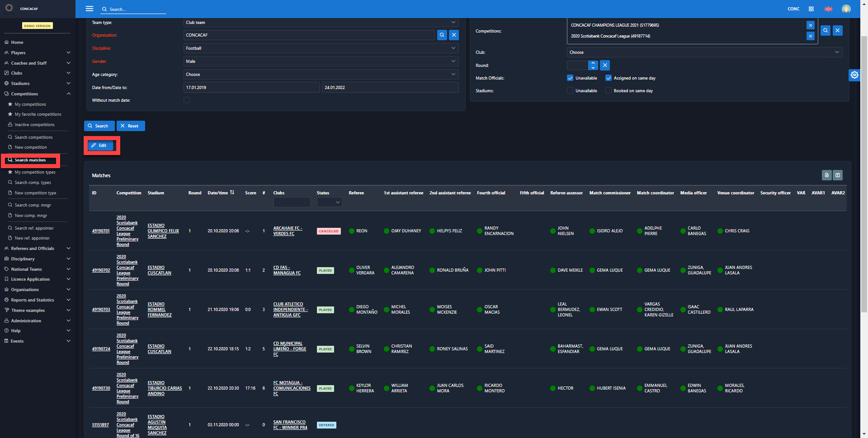This screenshot has height=438, width=868.
Task: Select Search competitions in sidebar
Action: pos(33,137)
